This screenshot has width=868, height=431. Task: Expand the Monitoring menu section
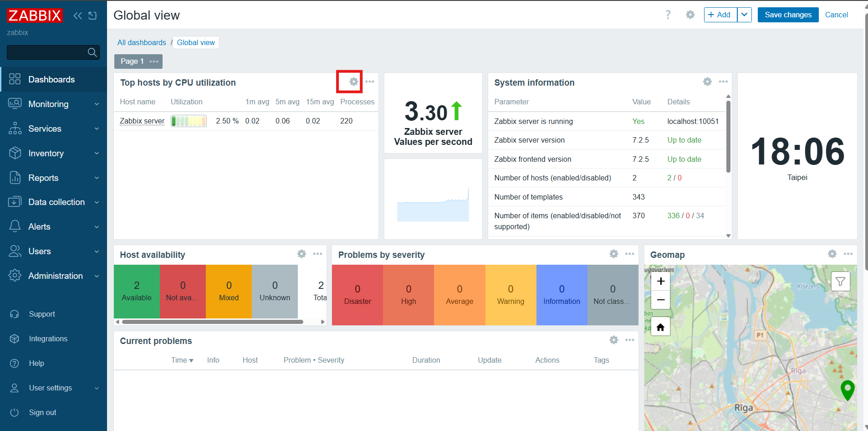[53, 104]
